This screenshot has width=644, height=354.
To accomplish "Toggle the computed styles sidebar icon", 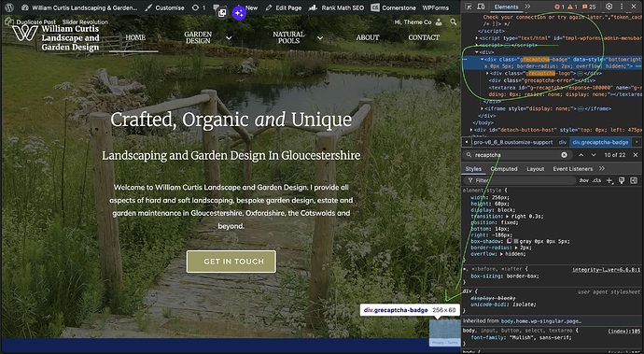I will pos(634,180).
